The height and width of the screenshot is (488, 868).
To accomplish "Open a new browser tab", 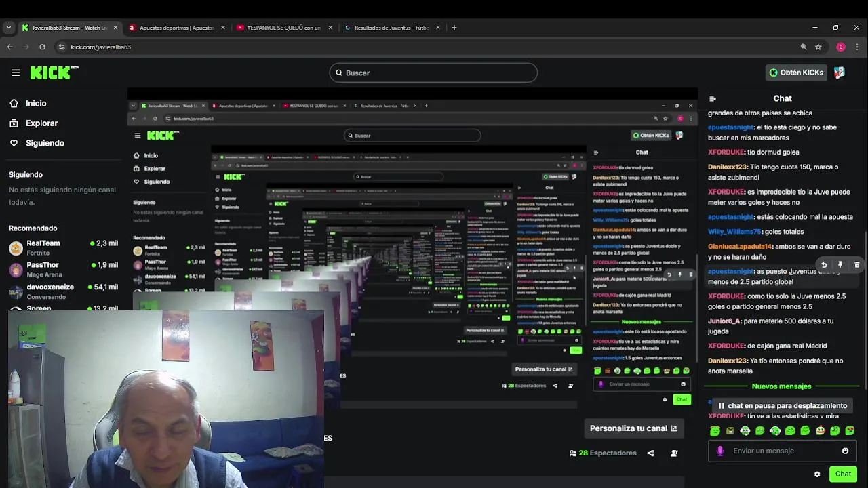I will tap(454, 28).
